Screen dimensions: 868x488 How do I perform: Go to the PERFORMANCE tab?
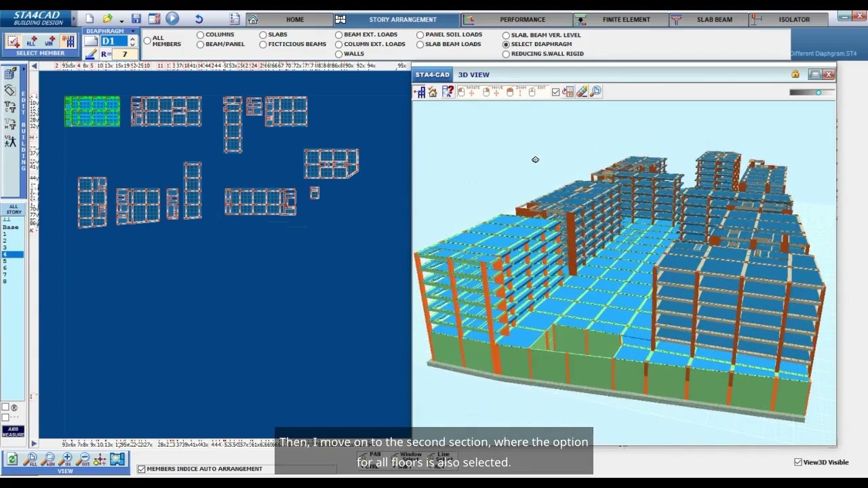[522, 20]
